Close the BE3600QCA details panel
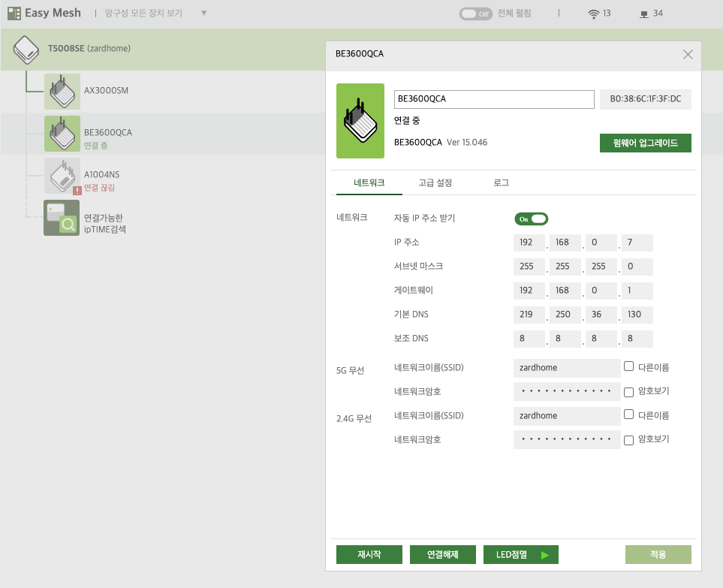 pos(688,54)
